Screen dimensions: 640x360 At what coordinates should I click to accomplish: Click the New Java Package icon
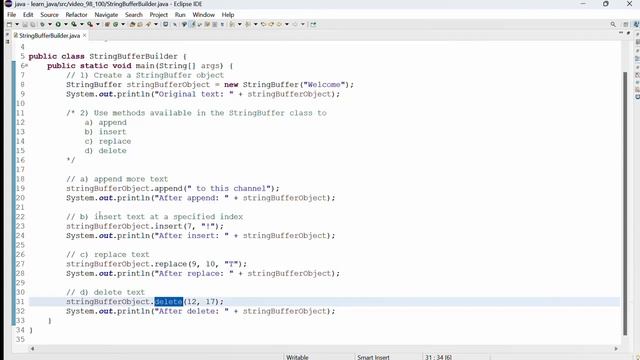pos(107,24)
